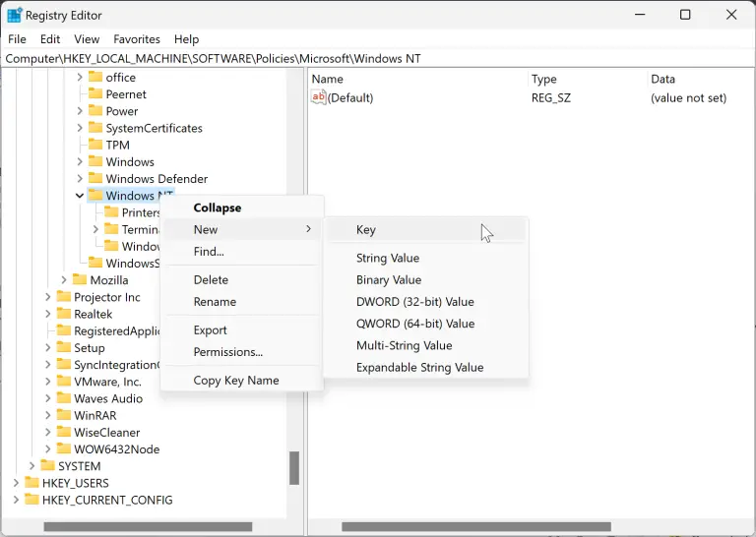Choose Delete in the context menu
This screenshot has width=756, height=537.
(x=242, y=280)
